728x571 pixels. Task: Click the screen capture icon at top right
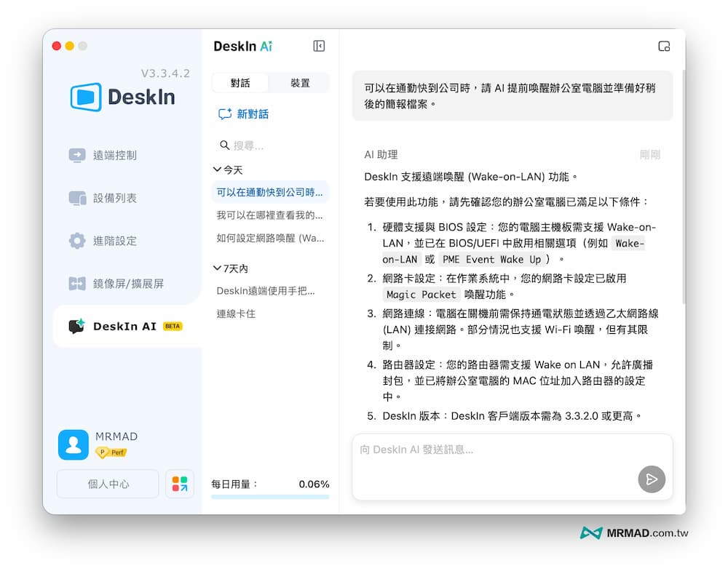[664, 46]
